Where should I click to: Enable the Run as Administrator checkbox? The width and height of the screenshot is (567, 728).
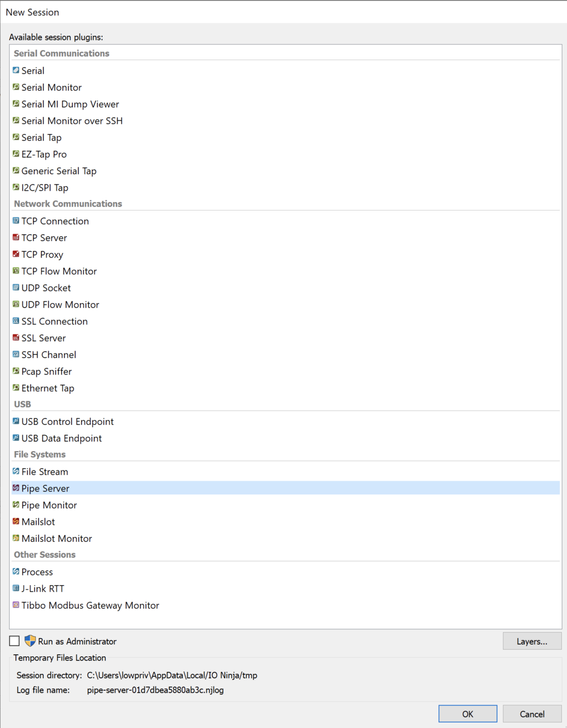15,641
